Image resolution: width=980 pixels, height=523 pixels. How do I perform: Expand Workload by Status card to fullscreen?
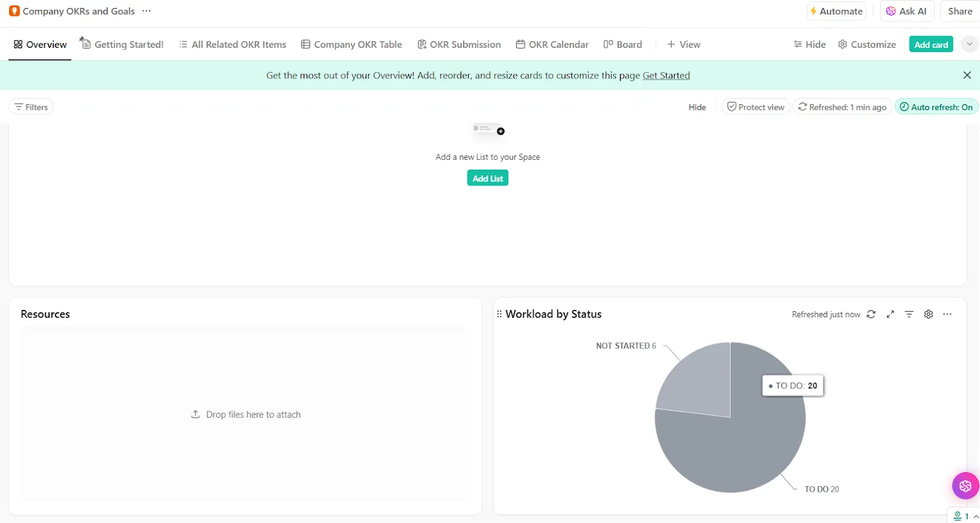tap(891, 314)
